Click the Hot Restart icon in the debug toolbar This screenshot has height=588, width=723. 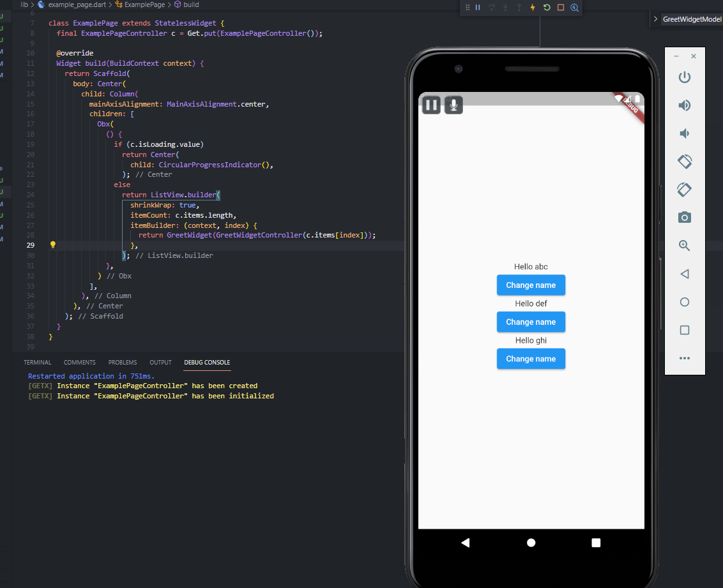pos(547,7)
